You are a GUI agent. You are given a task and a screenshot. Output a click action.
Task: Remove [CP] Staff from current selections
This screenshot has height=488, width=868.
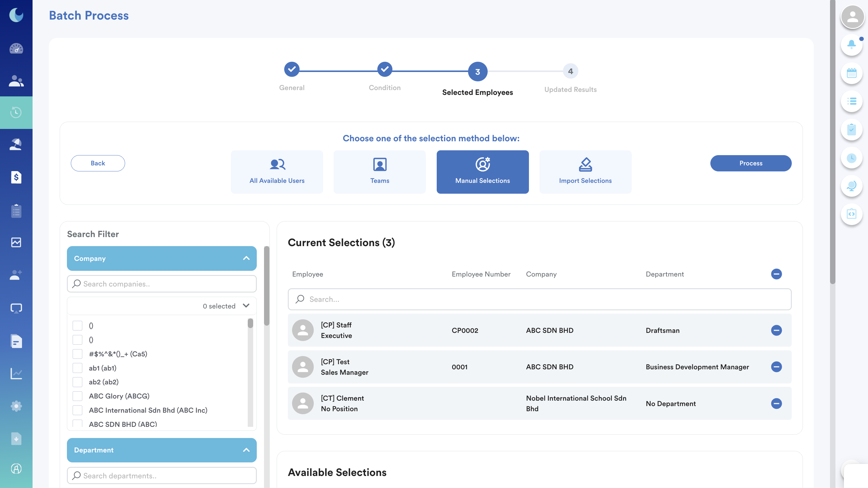(776, 330)
